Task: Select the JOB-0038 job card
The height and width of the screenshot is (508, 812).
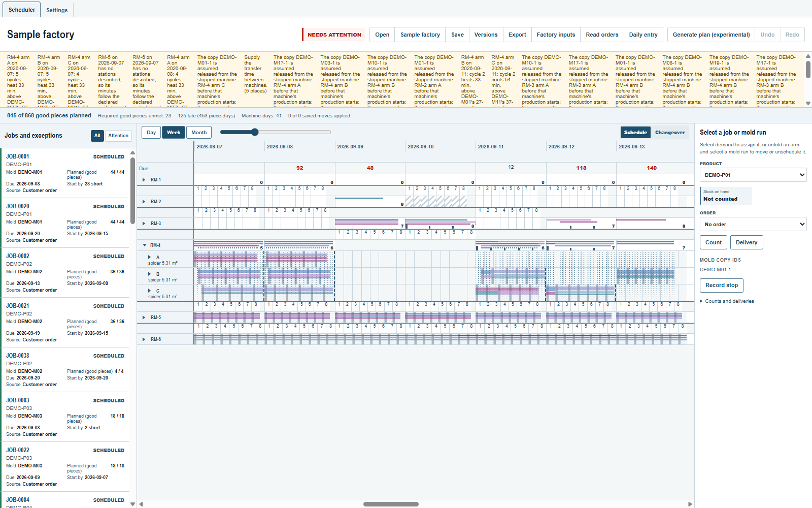Action: (65, 370)
